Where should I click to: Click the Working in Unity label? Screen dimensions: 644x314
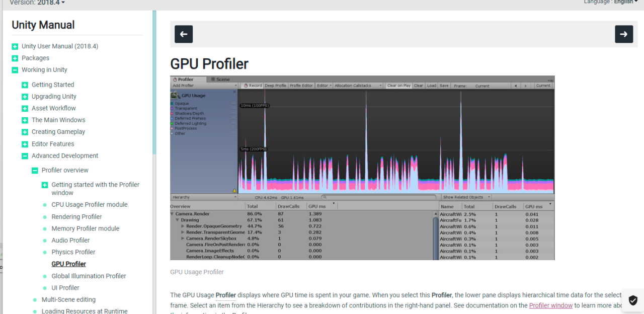[x=44, y=70]
